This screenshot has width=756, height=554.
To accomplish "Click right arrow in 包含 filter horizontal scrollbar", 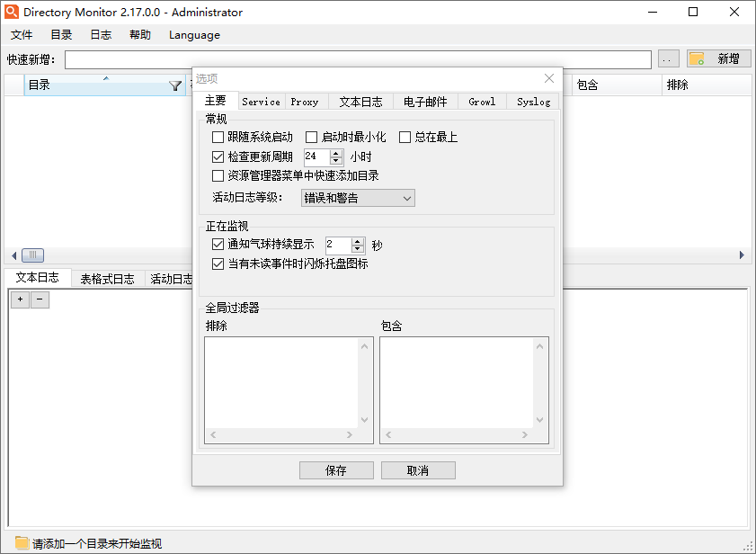I will [525, 434].
